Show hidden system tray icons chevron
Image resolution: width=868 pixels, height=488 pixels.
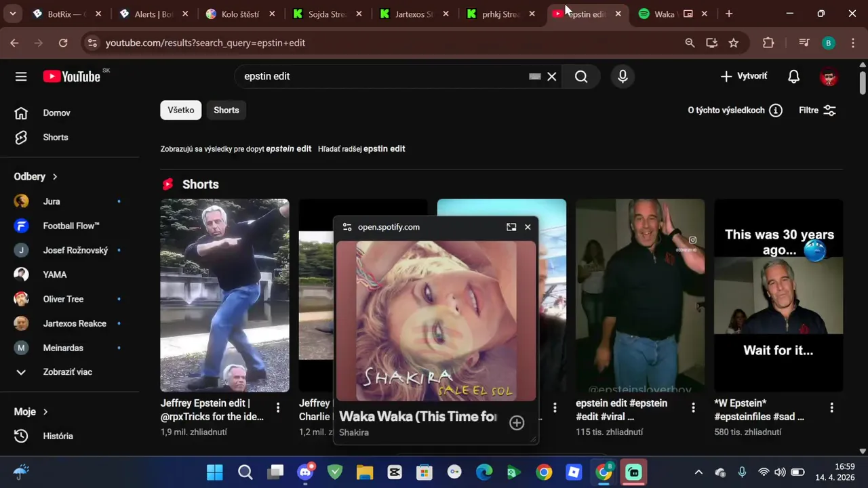tap(698, 472)
